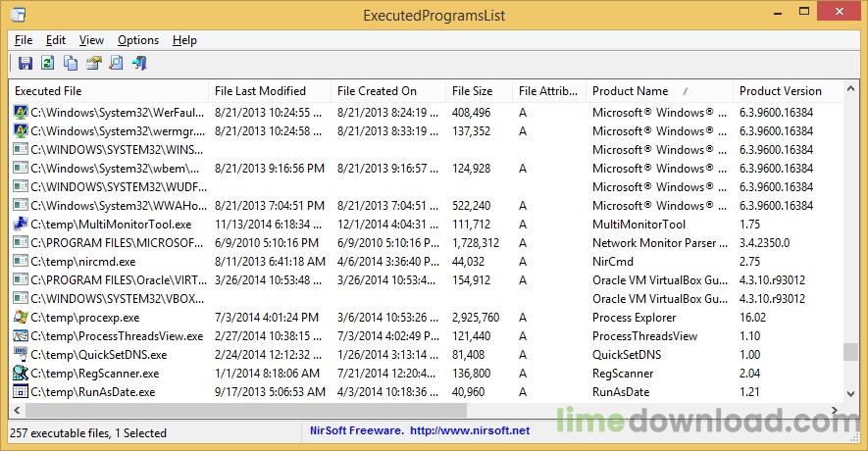
Task: Click the icon of the SYSTEM32\WINS row
Action: [21, 149]
